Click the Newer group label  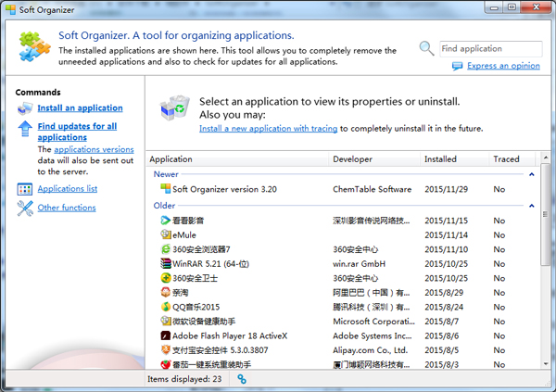(166, 174)
